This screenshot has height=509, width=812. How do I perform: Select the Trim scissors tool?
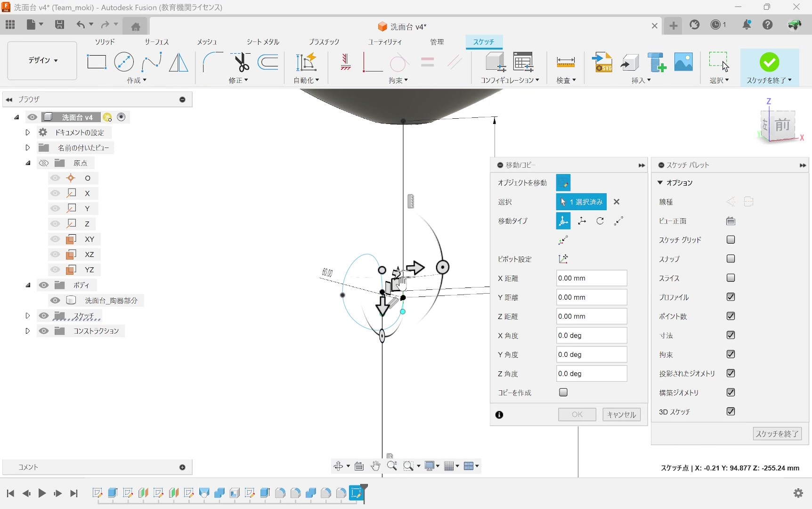241,62
